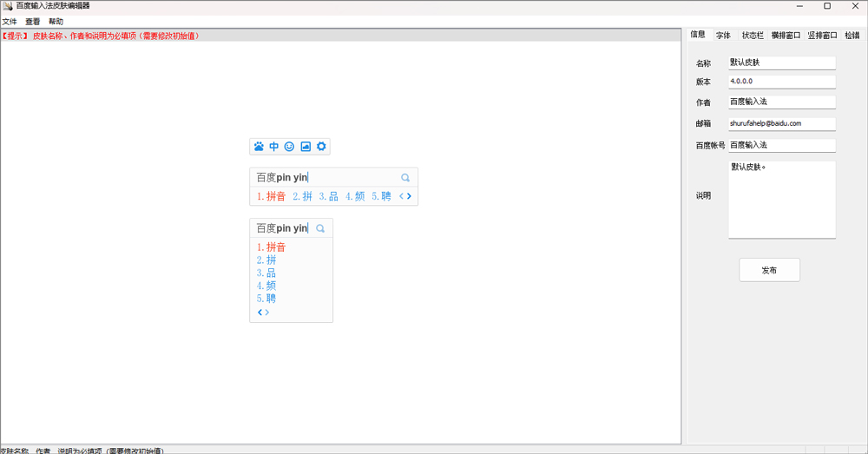Viewport: 868px width, 454px height.
Task: Select candidate 1.拼音 in horizontal window
Action: tap(271, 196)
